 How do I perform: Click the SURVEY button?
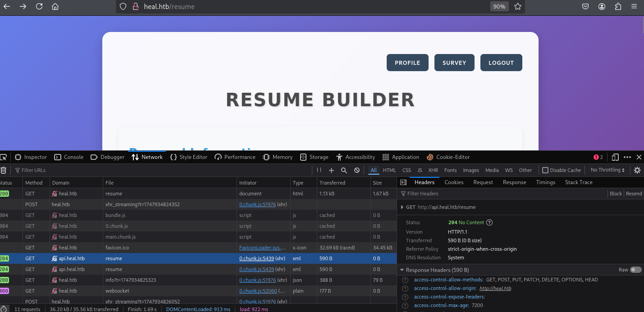(x=454, y=63)
